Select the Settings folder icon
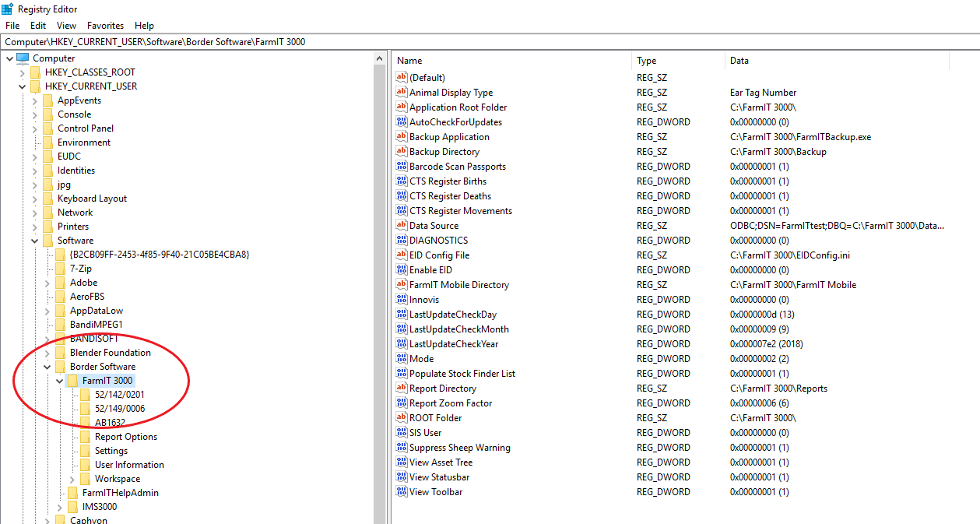The image size is (980, 524). pos(85,451)
